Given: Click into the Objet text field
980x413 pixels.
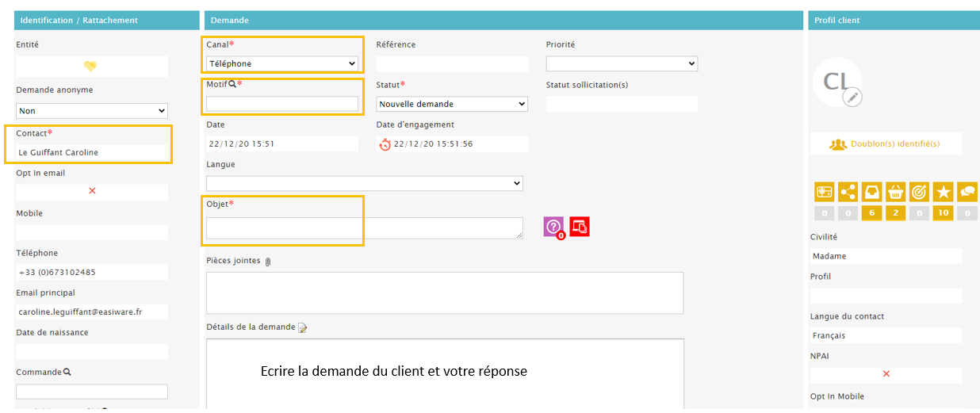Looking at the screenshot, I should (364, 228).
